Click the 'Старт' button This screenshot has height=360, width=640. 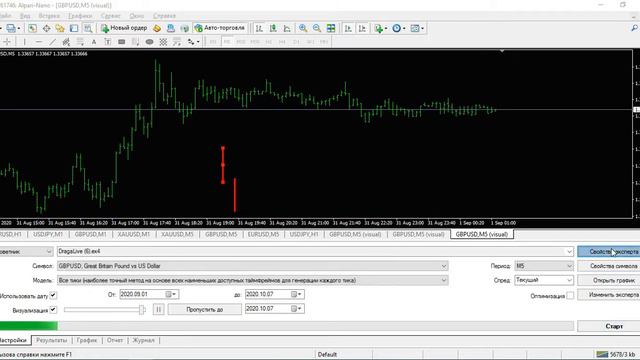[609, 326]
